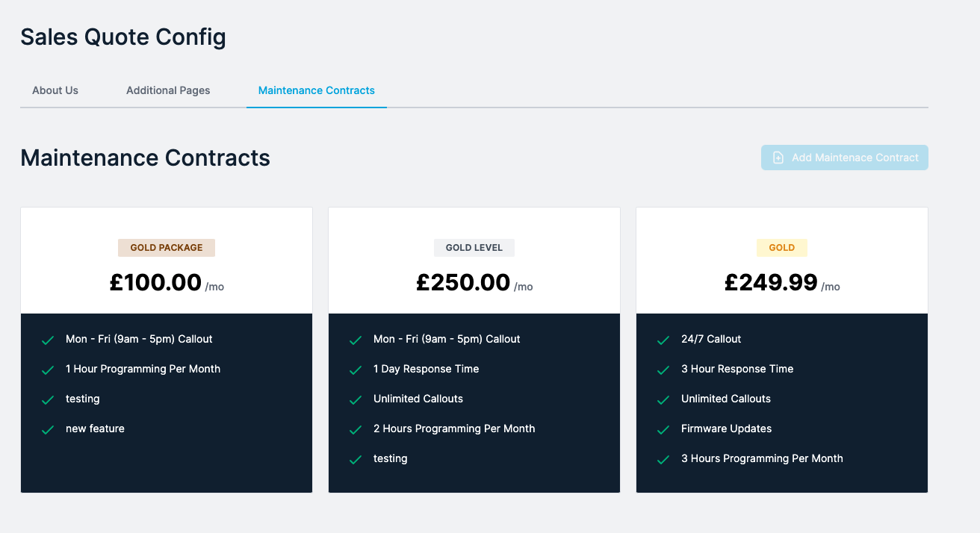Click 3 Hours Programming Per Month text
The image size is (980, 533).
click(762, 458)
